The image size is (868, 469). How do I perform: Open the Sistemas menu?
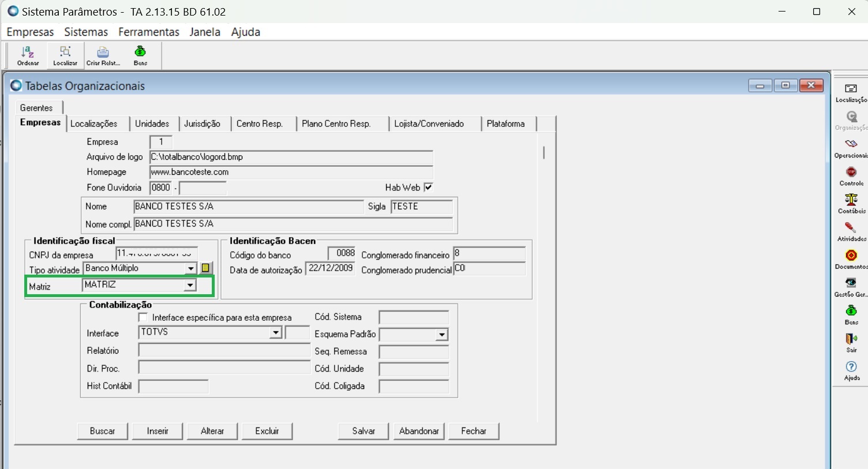click(x=86, y=32)
